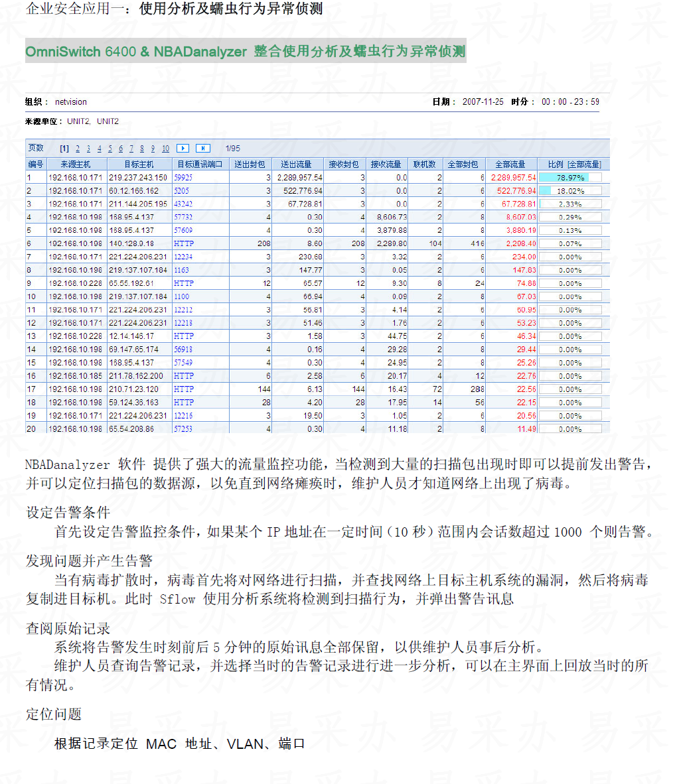Open page 10 of the results
Screen dimensions: 675x784
(x=166, y=149)
